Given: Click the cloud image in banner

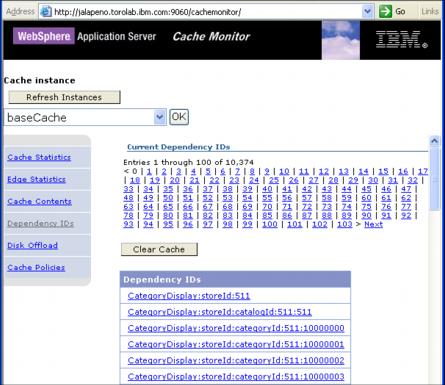Looking at the screenshot, I should (341, 40).
